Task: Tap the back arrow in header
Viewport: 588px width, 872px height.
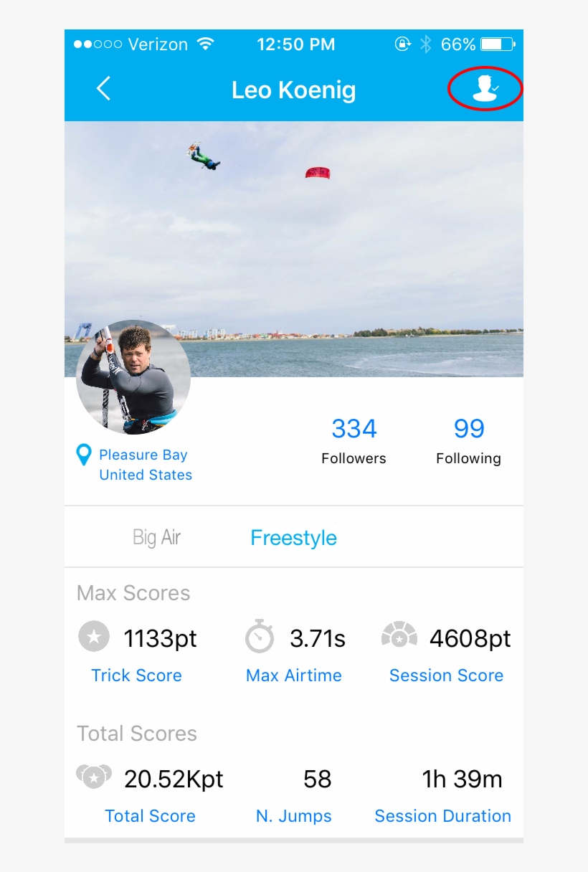Action: point(104,89)
